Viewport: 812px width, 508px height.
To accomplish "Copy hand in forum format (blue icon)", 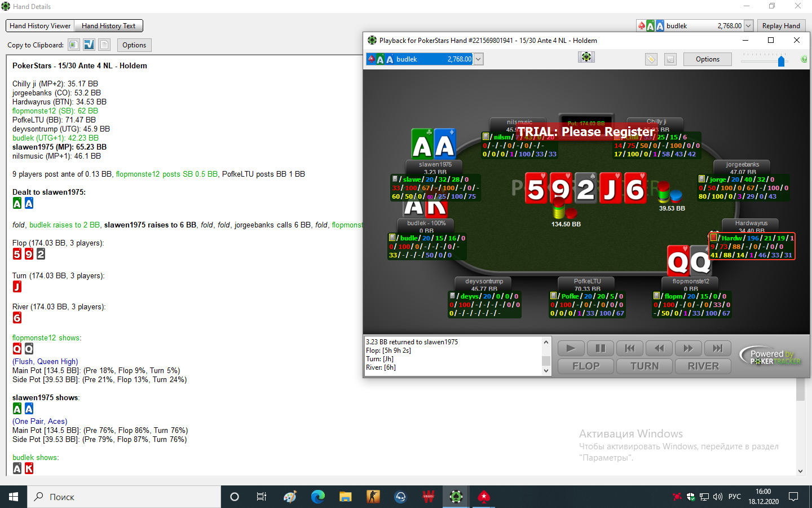I will [89, 45].
